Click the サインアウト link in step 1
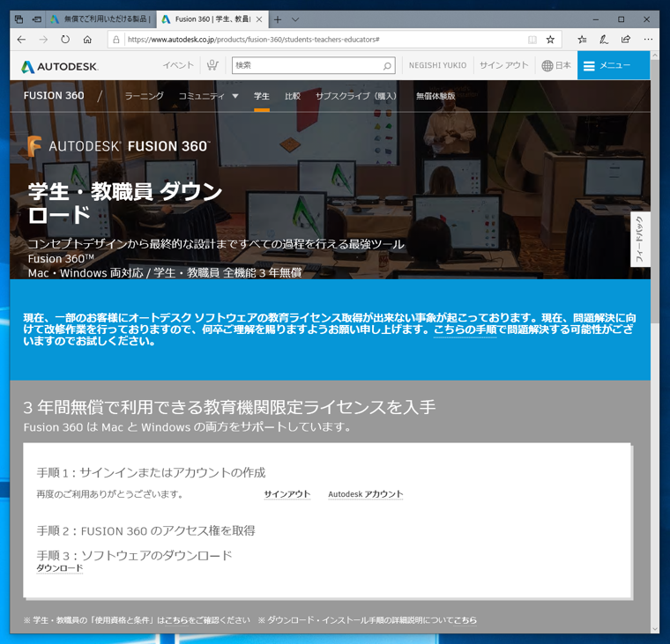This screenshot has height=644, width=670. tap(287, 494)
